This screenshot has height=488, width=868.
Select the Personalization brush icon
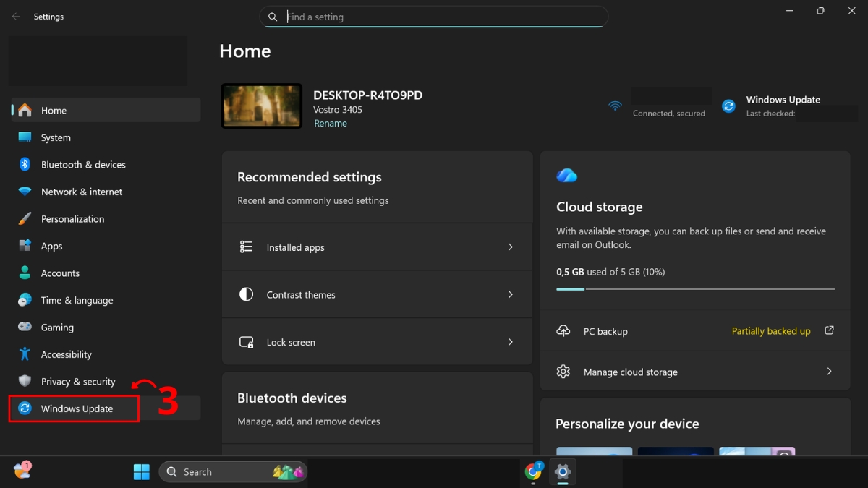pos(25,218)
